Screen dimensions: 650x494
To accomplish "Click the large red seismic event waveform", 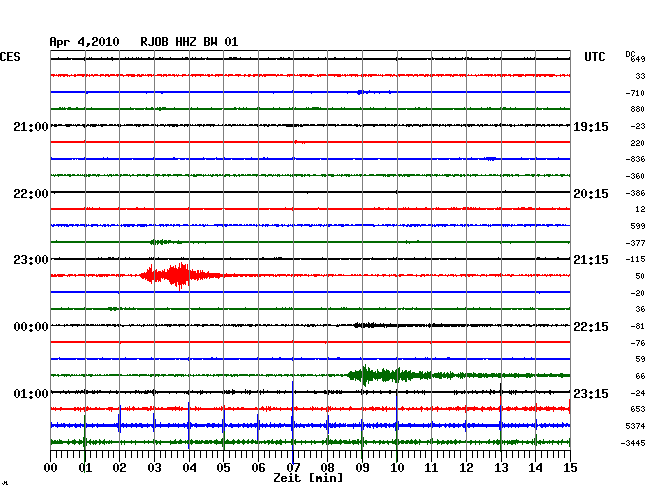I will tap(180, 276).
